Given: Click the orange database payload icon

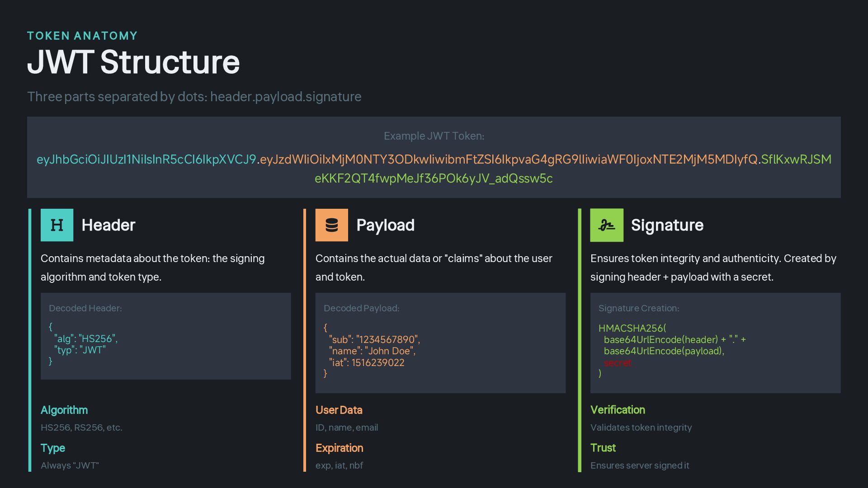Looking at the screenshot, I should 331,225.
